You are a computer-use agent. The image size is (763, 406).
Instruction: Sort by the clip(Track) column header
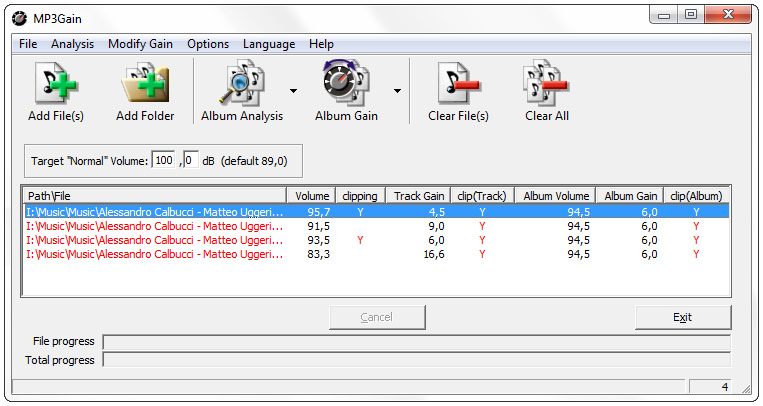[482, 196]
